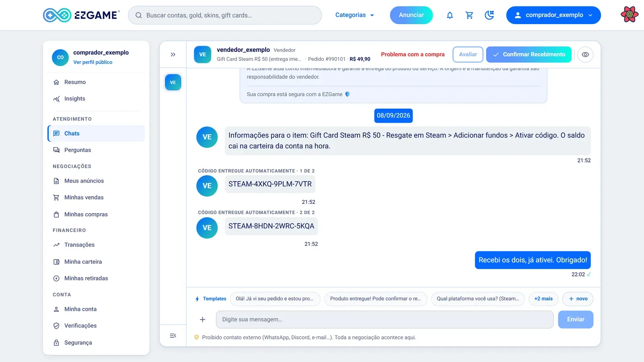Click the plus attachment icon beside message box

pos(202,319)
